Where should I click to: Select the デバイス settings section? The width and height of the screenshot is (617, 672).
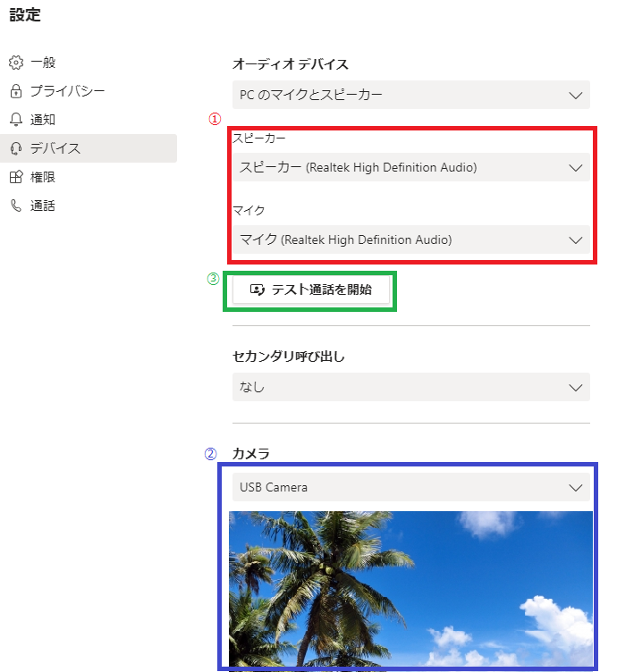point(89,148)
